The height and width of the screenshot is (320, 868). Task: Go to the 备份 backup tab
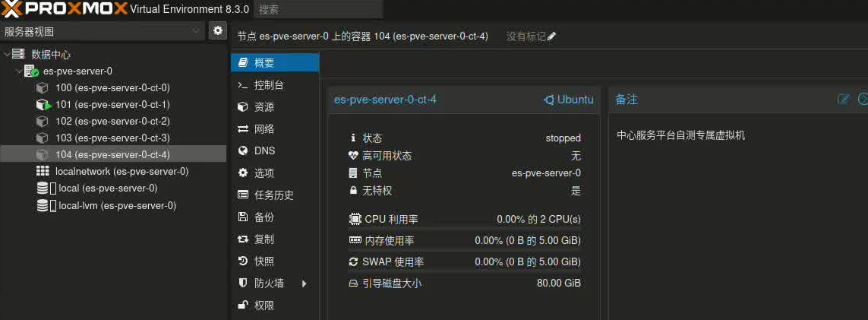tap(264, 217)
